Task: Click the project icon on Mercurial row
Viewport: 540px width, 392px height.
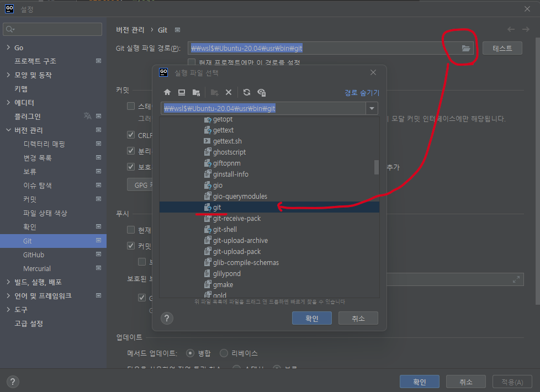Action: 98,268
